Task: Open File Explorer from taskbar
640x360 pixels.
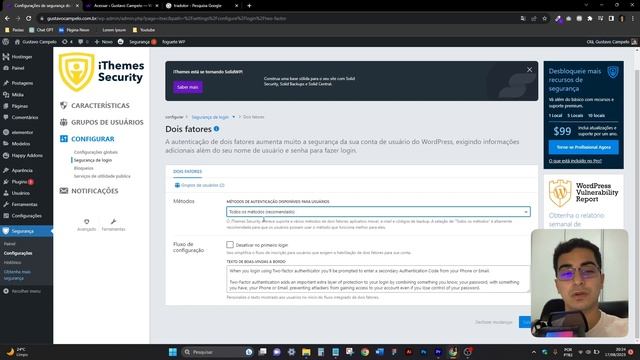Action: 306,352
